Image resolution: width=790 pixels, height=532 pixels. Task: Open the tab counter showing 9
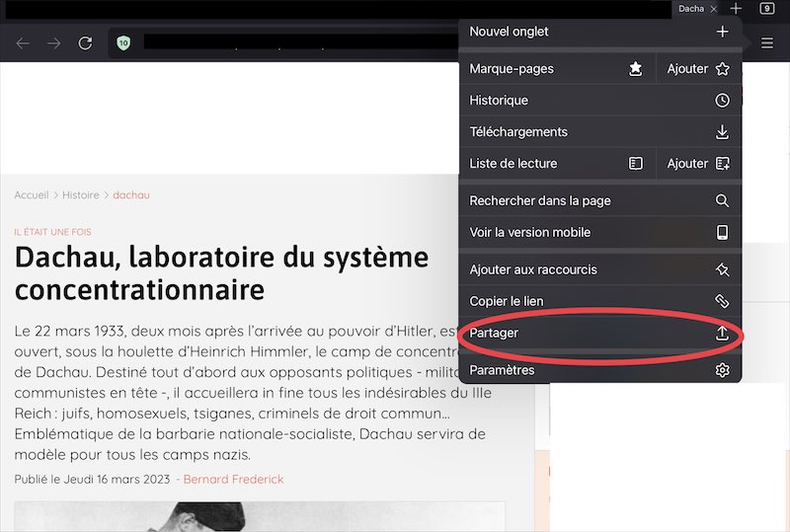(767, 9)
